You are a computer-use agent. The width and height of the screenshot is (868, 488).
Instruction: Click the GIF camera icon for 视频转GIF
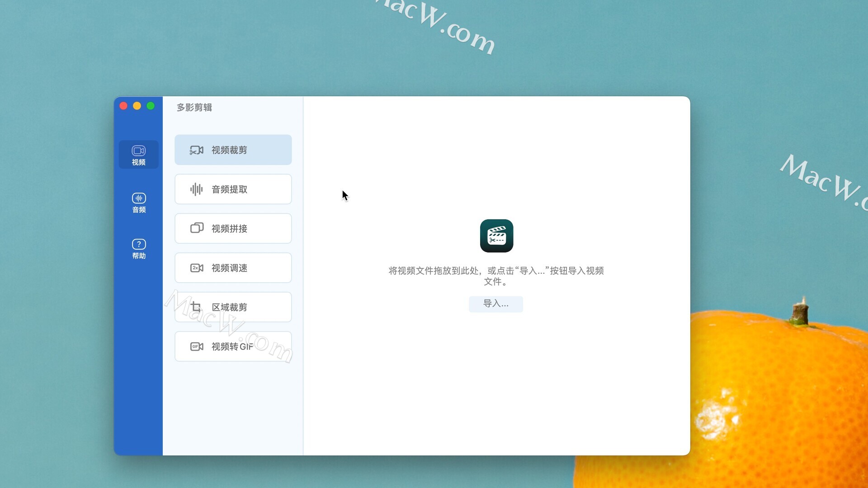[x=197, y=347]
